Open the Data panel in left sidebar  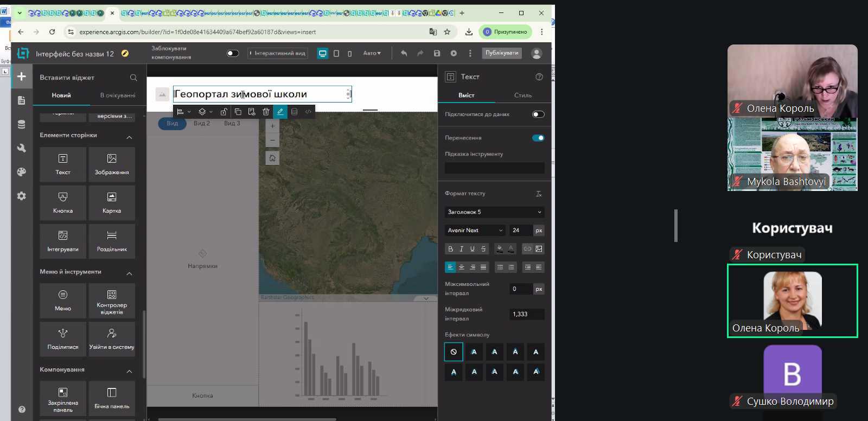22,124
